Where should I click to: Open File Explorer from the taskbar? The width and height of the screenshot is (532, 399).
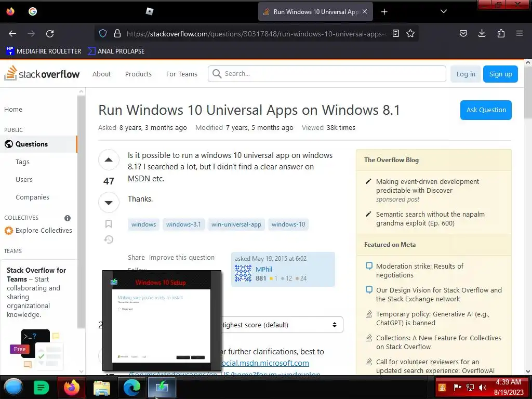pos(102,388)
